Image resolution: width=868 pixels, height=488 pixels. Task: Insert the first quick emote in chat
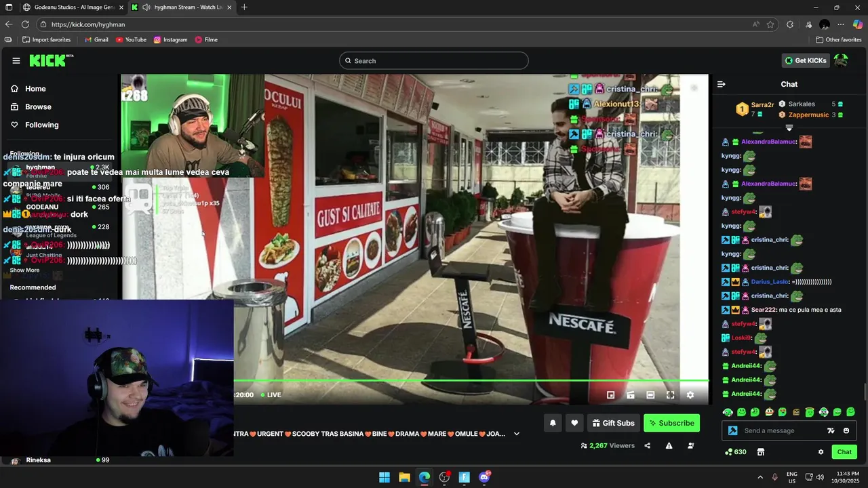[728, 412]
